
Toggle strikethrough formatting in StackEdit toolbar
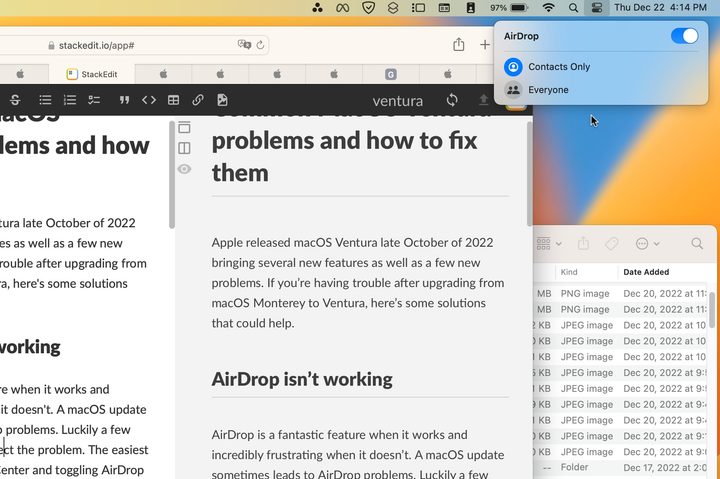tap(15, 100)
